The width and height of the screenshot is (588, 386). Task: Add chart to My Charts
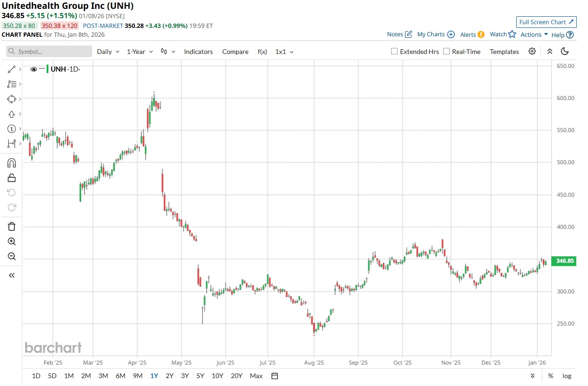[x=436, y=34]
